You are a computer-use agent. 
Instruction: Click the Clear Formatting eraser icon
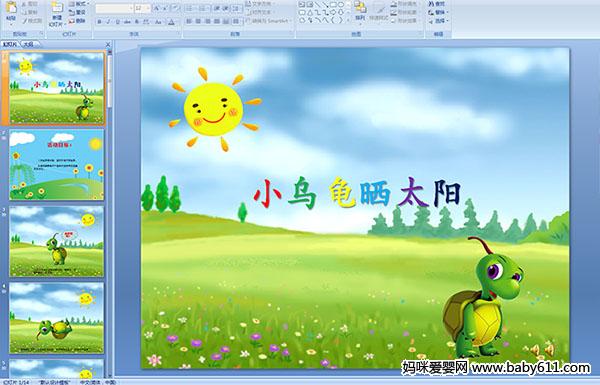176,8
